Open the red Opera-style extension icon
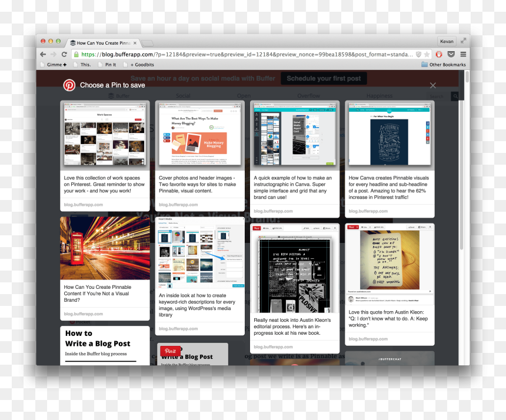506x420 pixels. point(439,54)
